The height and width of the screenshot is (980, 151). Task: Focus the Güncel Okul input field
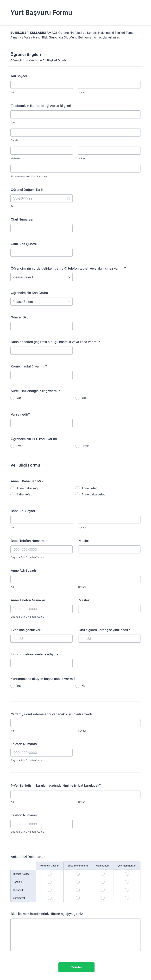coord(41,326)
